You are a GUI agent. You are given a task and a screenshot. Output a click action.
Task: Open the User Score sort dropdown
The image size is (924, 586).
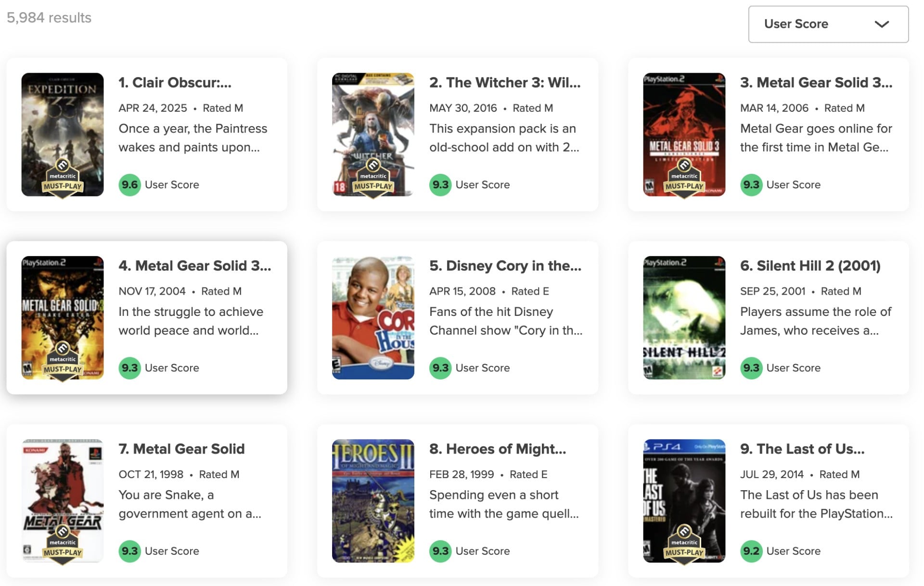[828, 24]
